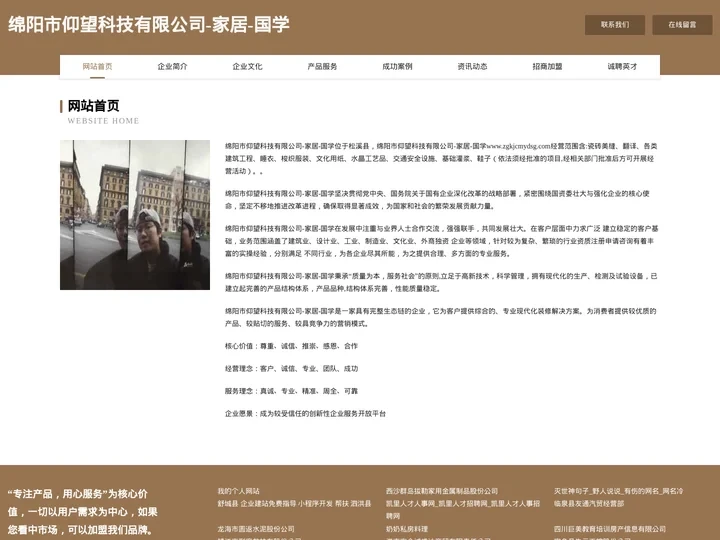Open footer link 四川巨美教育培训房产信息有限公司
Viewport: 720px width, 540px height.
[610, 529]
